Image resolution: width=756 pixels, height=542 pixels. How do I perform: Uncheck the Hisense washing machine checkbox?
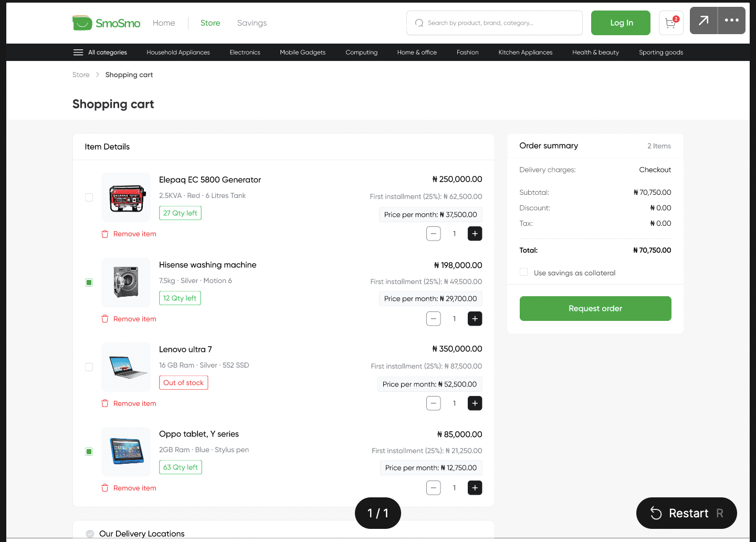click(89, 283)
